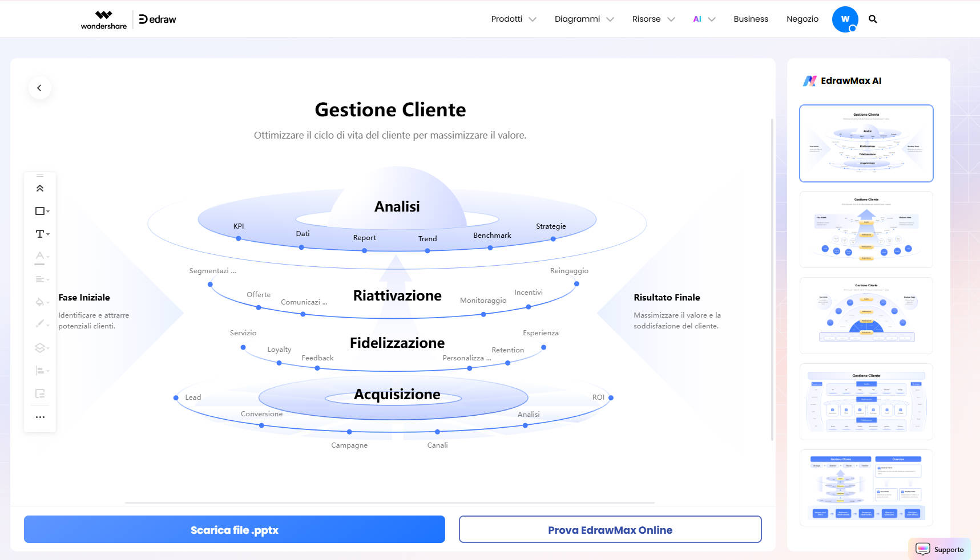This screenshot has width=980, height=560.
Task: Click the Canali label
Action: coord(438,445)
